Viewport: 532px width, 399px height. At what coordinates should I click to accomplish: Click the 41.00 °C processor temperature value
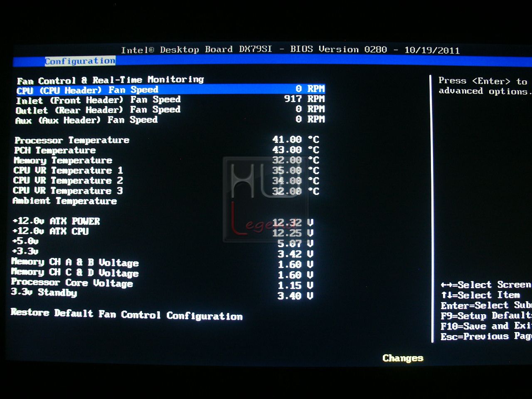click(296, 140)
